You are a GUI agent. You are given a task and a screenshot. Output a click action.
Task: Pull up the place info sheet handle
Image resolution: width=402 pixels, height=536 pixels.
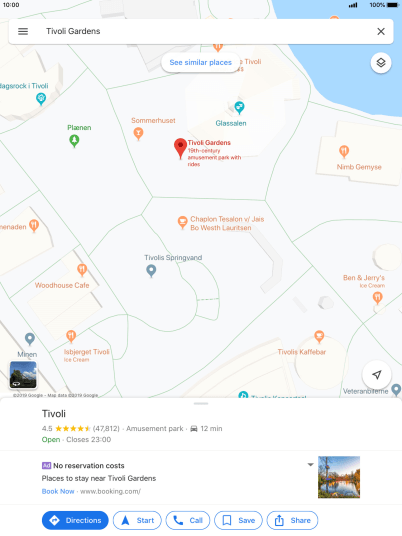click(201, 404)
